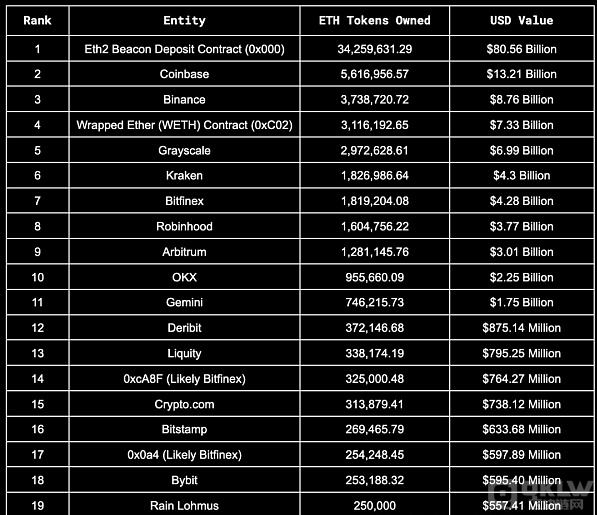Select the Entity column header
The height and width of the screenshot is (515, 597).
(184, 21)
